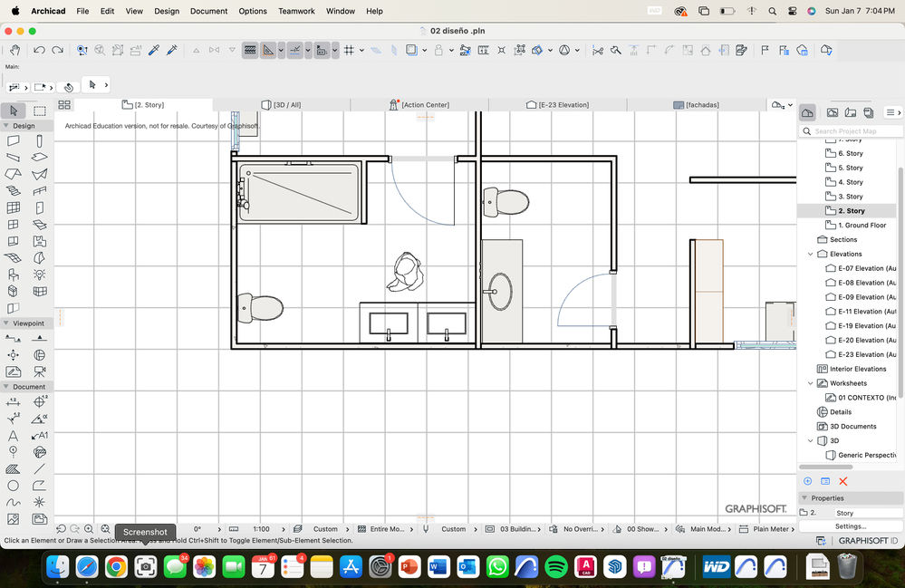Collapse the Design toolbox section
Viewport: 905px width, 588px height.
5,126
